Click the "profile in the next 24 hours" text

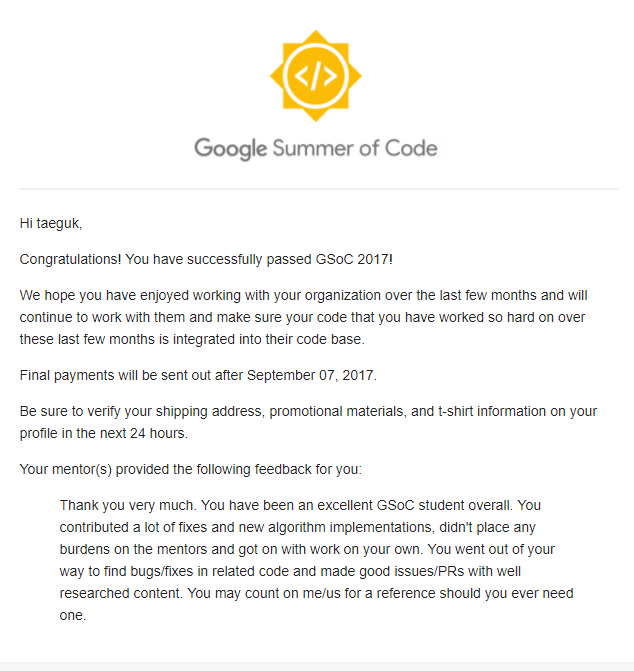pyautogui.click(x=104, y=433)
